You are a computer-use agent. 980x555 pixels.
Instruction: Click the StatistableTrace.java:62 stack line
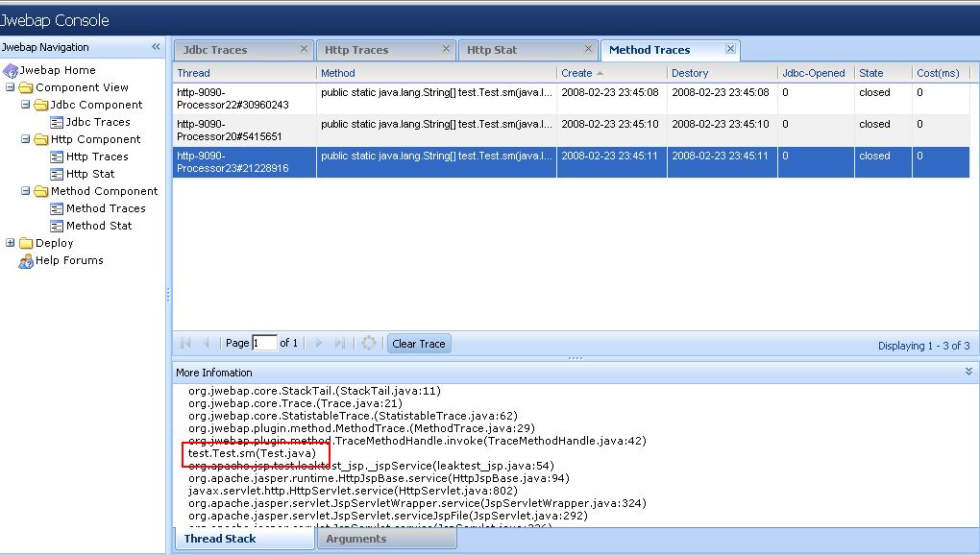click(353, 416)
